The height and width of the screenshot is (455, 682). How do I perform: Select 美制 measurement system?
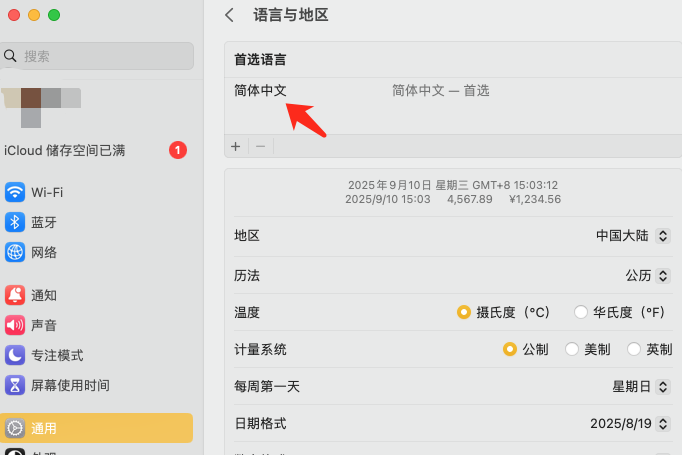tap(572, 349)
